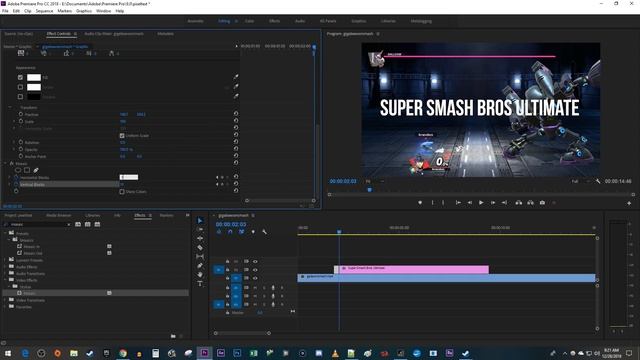
Task: Select the Ripple Edit tool
Action: click(x=200, y=238)
